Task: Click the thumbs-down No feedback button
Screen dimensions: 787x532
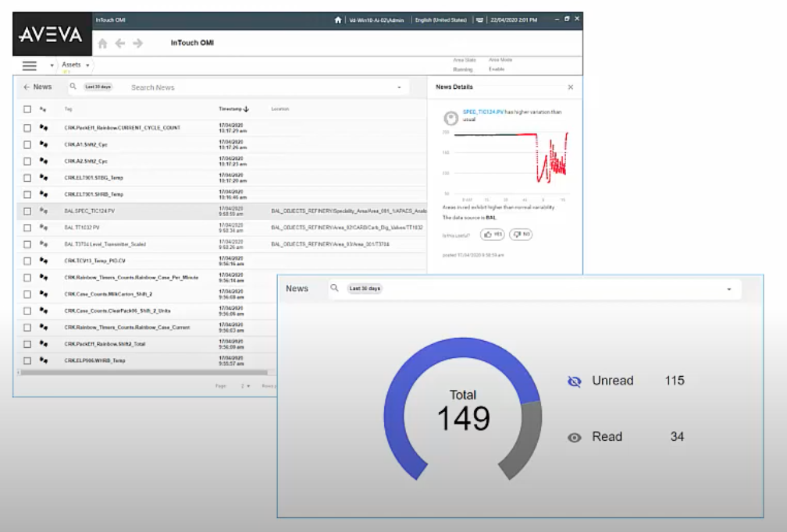Action: [x=520, y=234]
